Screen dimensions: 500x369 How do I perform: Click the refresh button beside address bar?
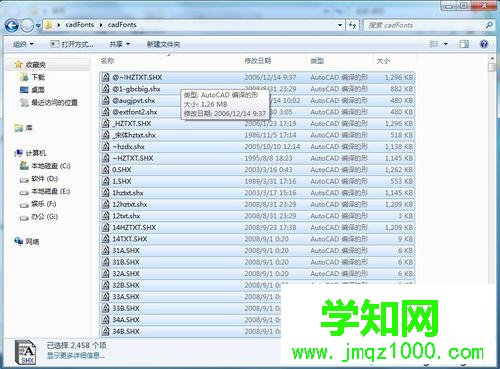(x=352, y=25)
